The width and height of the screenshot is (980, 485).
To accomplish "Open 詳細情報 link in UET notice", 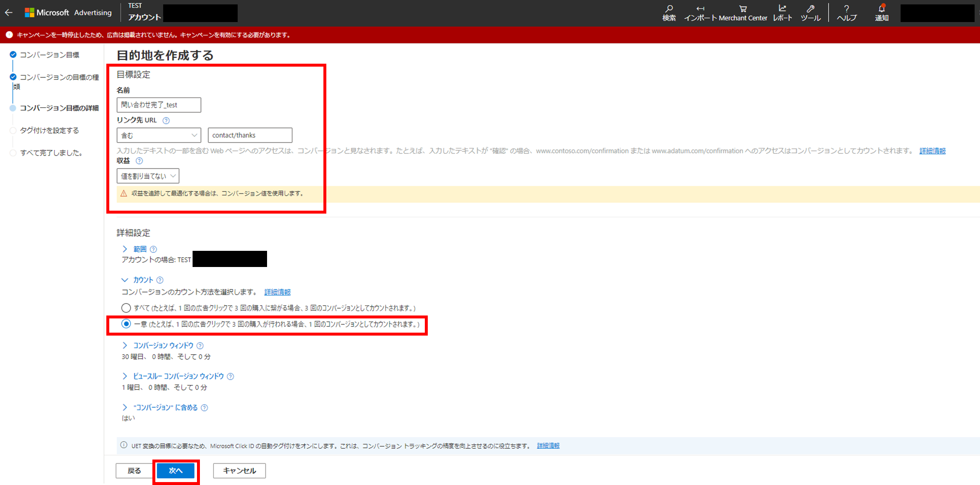I will [548, 446].
